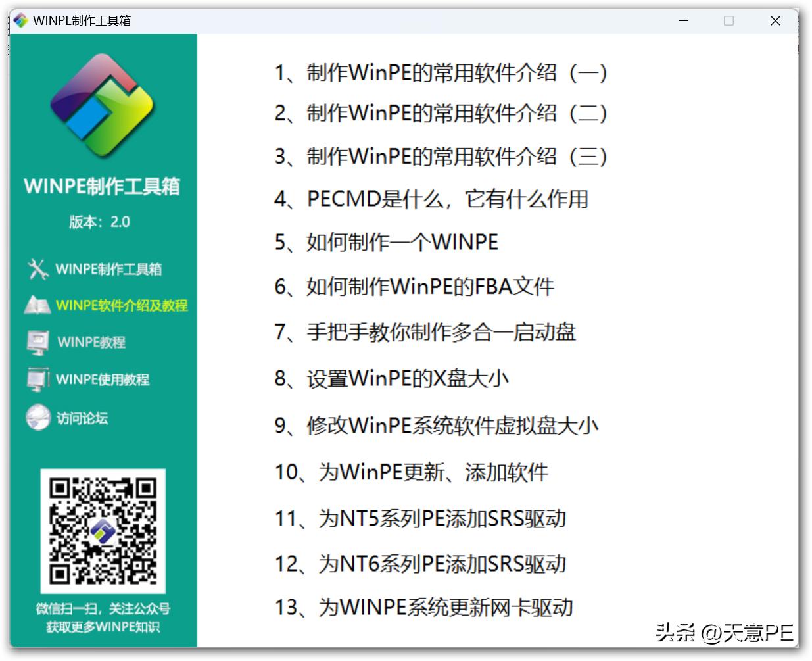This screenshot has height=661, width=812.
Task: Click the wrench icon beside WINPE制作工具箱
Action: [x=37, y=269]
